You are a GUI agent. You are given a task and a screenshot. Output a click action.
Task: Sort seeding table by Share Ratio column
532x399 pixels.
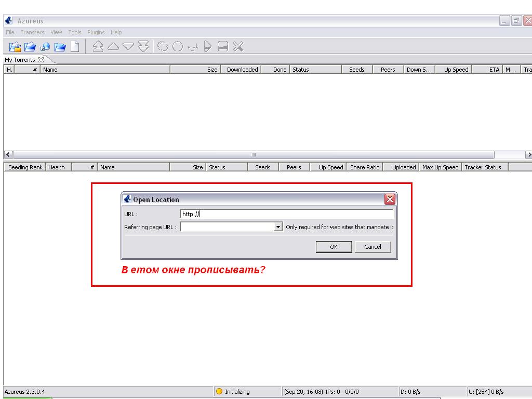coord(365,167)
